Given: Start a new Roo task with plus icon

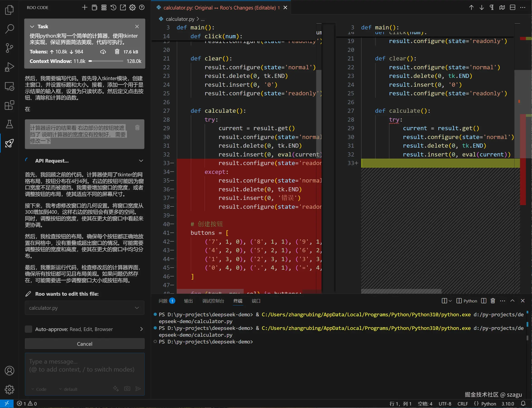Looking at the screenshot, I should (84, 7).
